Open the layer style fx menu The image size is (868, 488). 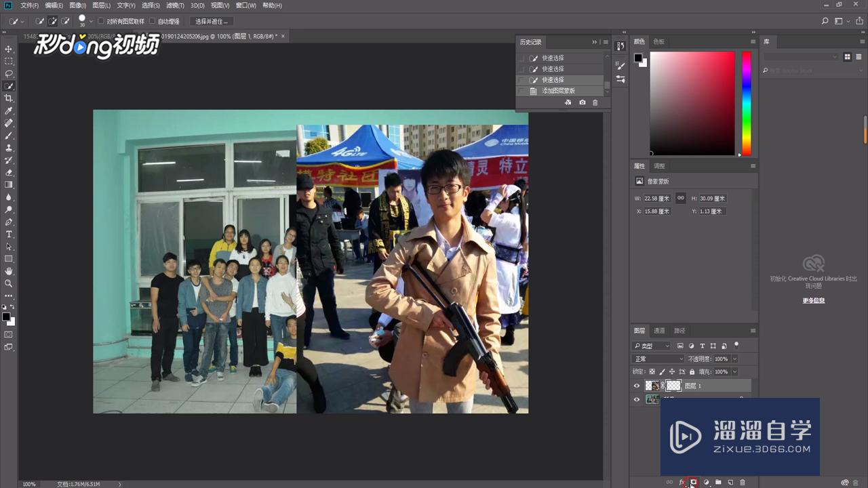click(x=682, y=482)
